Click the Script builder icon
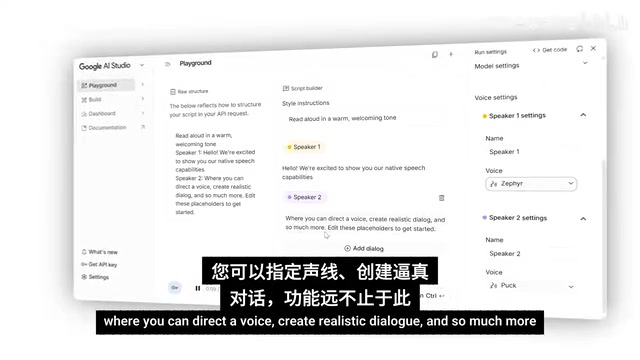Image resolution: width=640 pixels, height=360 pixels. click(286, 88)
